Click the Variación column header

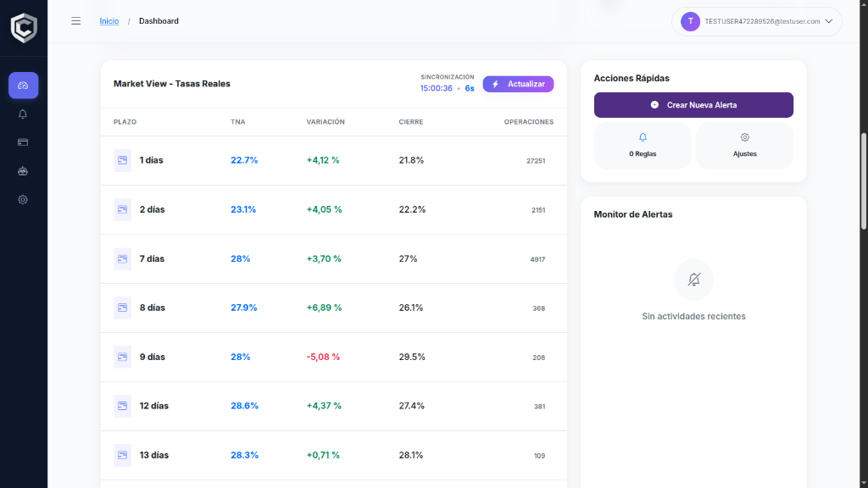pos(325,122)
